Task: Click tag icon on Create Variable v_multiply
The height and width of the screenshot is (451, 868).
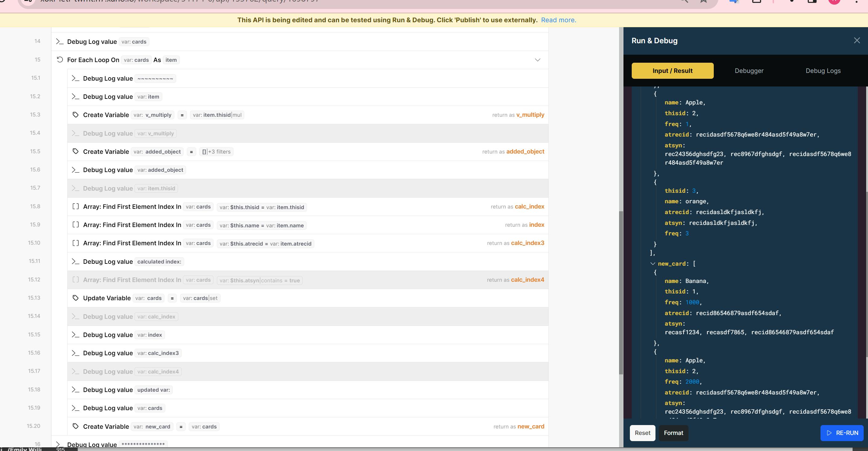Action: [x=76, y=115]
